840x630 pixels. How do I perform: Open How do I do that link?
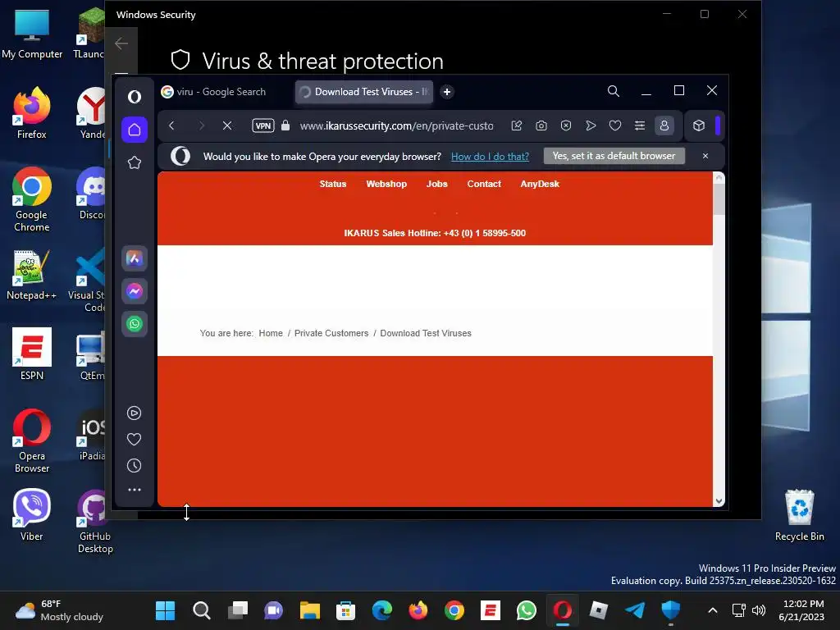(x=490, y=156)
